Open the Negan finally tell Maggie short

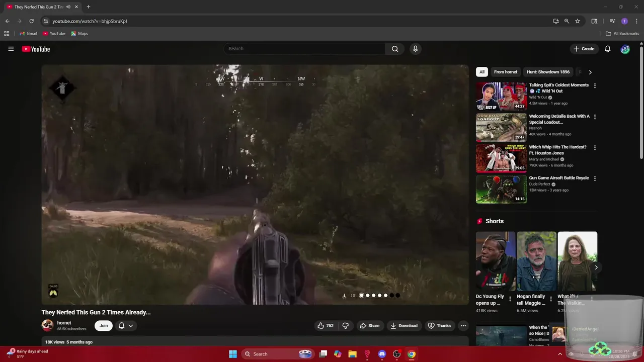click(x=536, y=261)
